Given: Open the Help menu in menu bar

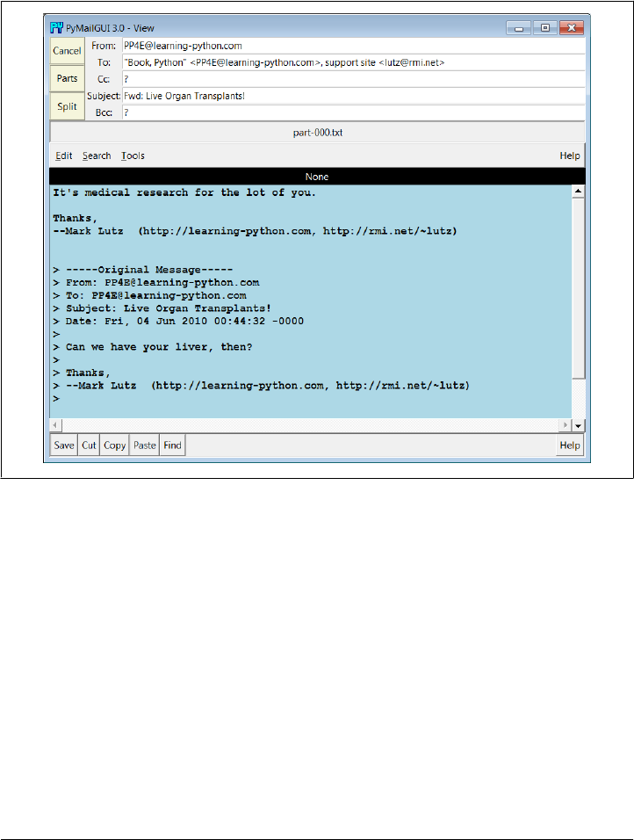Looking at the screenshot, I should tap(570, 156).
